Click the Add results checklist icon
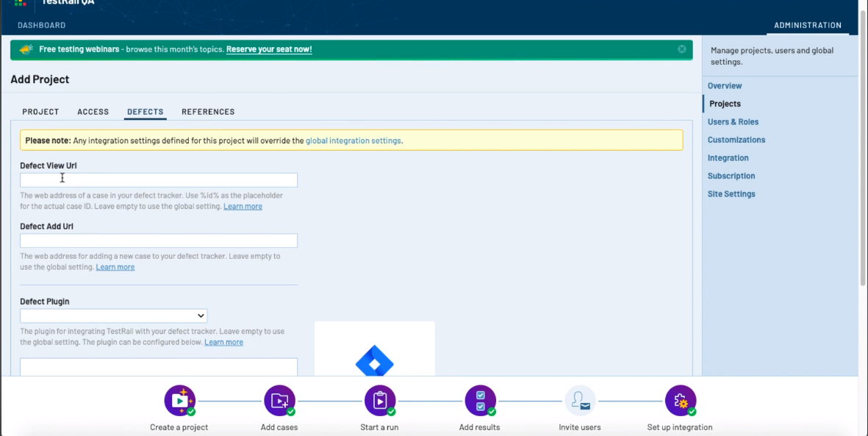Screen dimensions: 868x436 click(480, 401)
